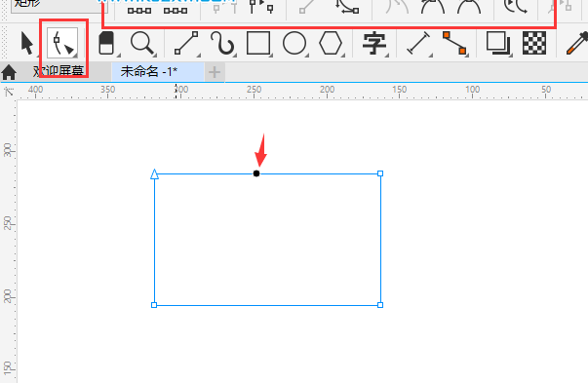Select the Pick tool arrow
The image size is (588, 383).
click(x=26, y=43)
